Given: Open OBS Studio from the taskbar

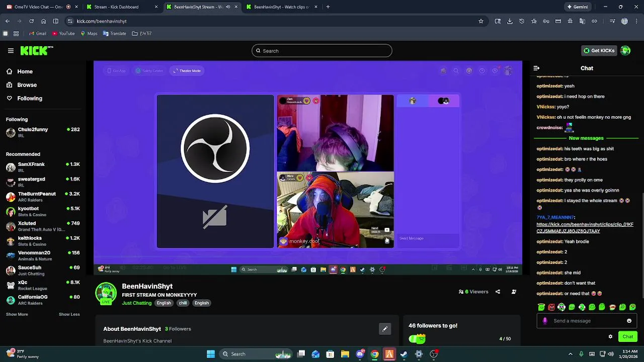Looking at the screenshot, I should (x=434, y=354).
